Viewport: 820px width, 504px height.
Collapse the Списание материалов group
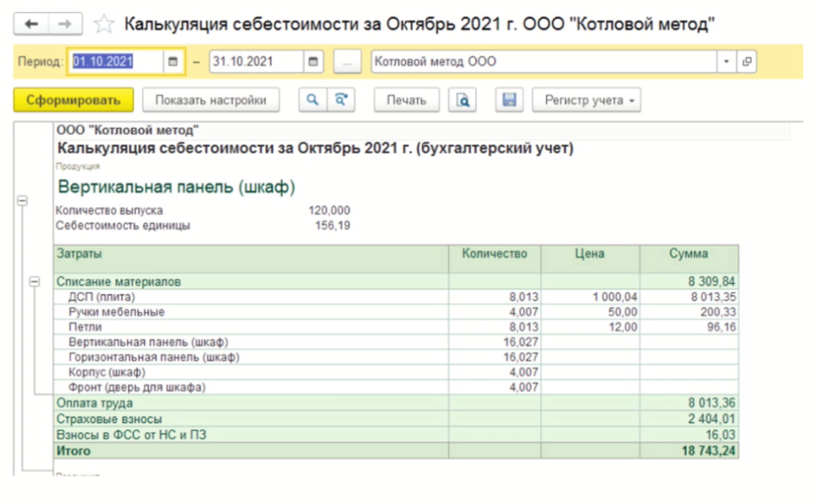pos(34,282)
